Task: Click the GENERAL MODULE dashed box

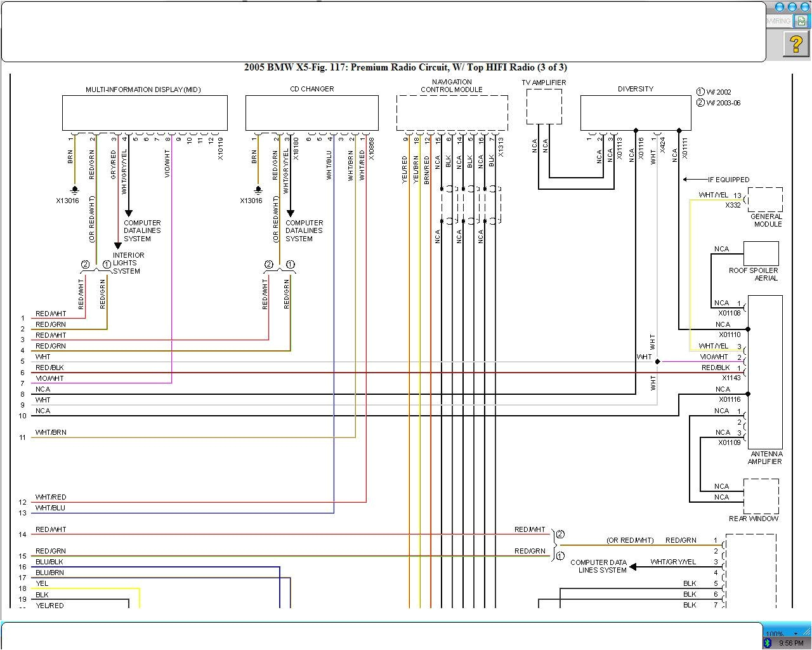Action: (x=764, y=200)
